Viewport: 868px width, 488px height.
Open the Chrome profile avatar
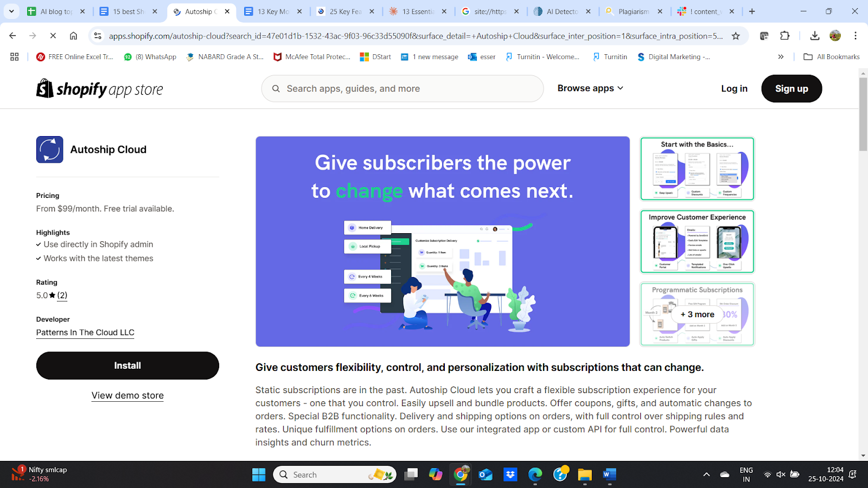[835, 36]
